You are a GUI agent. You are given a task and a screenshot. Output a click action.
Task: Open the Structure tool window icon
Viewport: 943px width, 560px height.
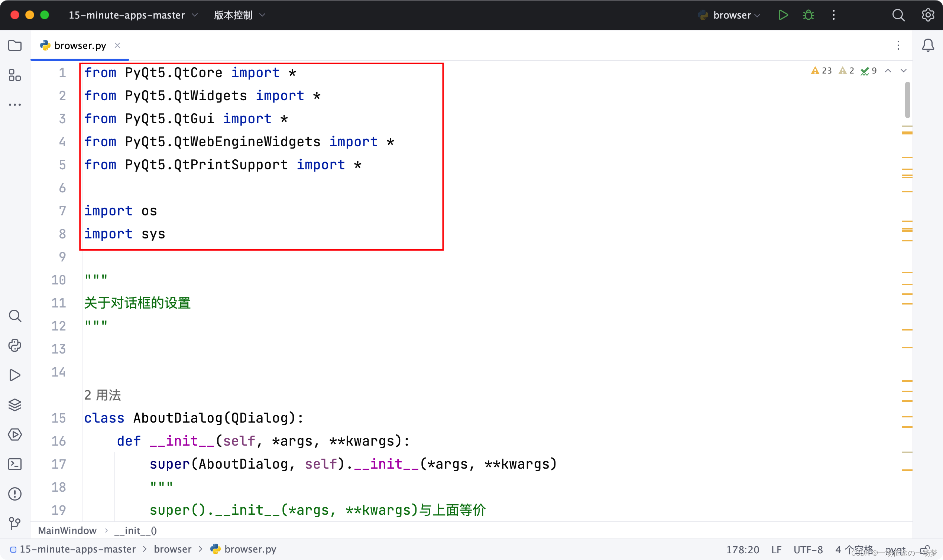pos(15,75)
